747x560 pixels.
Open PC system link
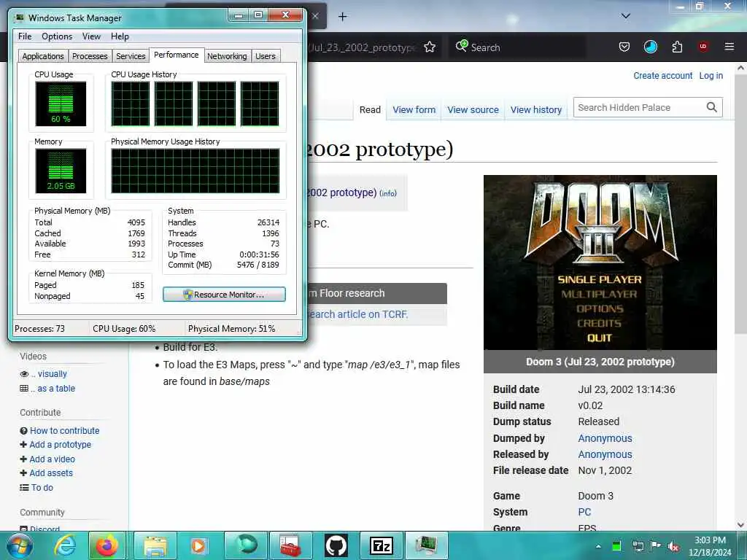(584, 512)
